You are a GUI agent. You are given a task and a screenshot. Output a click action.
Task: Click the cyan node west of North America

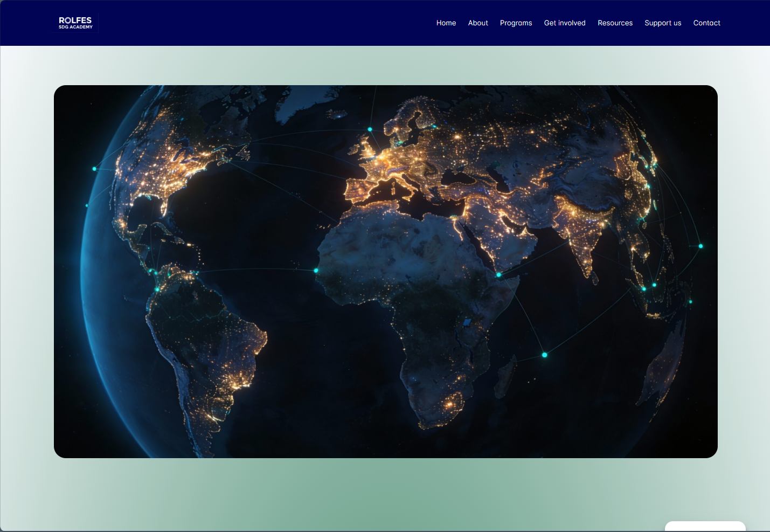click(x=95, y=169)
